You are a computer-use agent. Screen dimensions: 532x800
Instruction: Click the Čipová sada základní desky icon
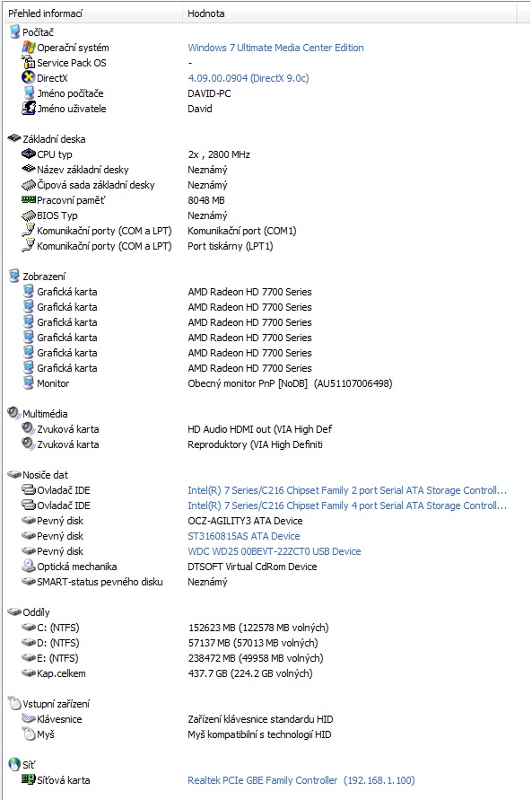(x=29, y=185)
